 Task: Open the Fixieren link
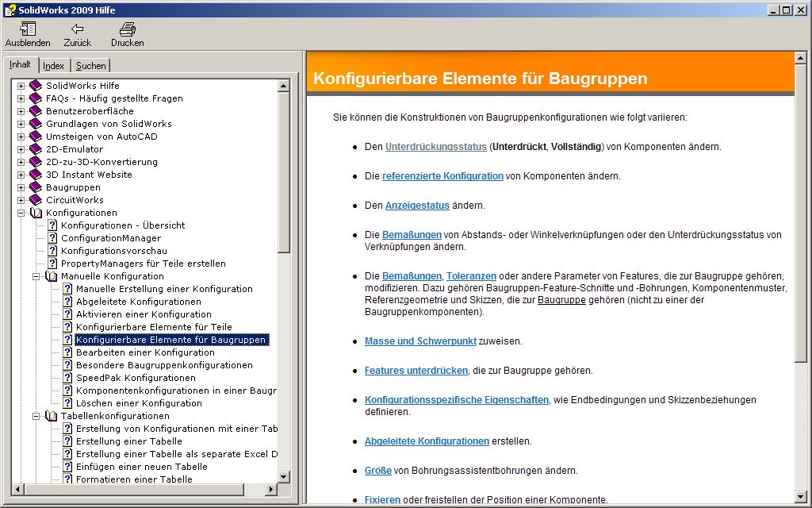383,500
